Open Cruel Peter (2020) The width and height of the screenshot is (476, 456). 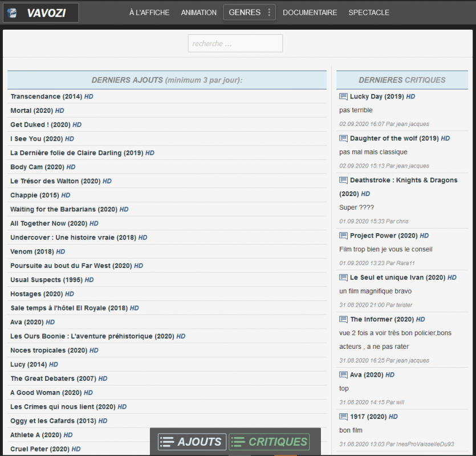pyautogui.click(x=46, y=449)
